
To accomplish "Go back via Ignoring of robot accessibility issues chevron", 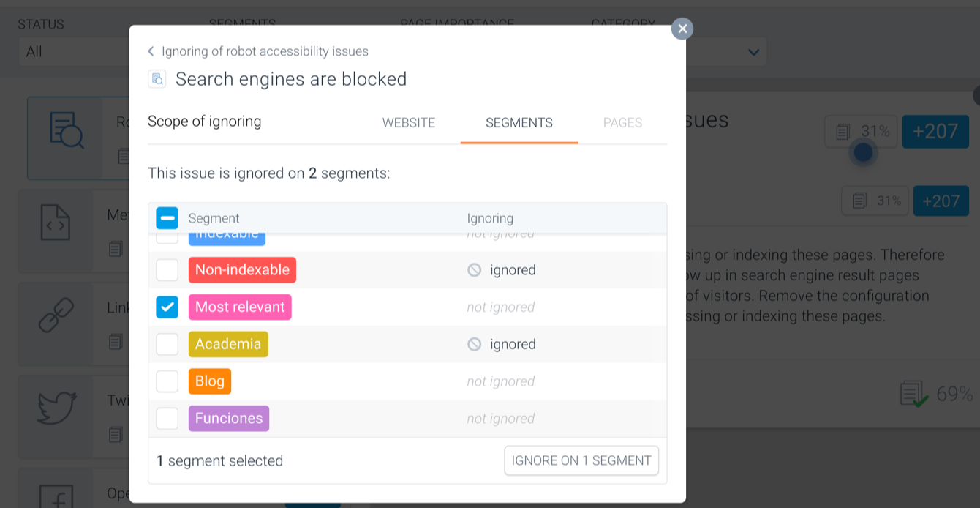I will [x=151, y=51].
